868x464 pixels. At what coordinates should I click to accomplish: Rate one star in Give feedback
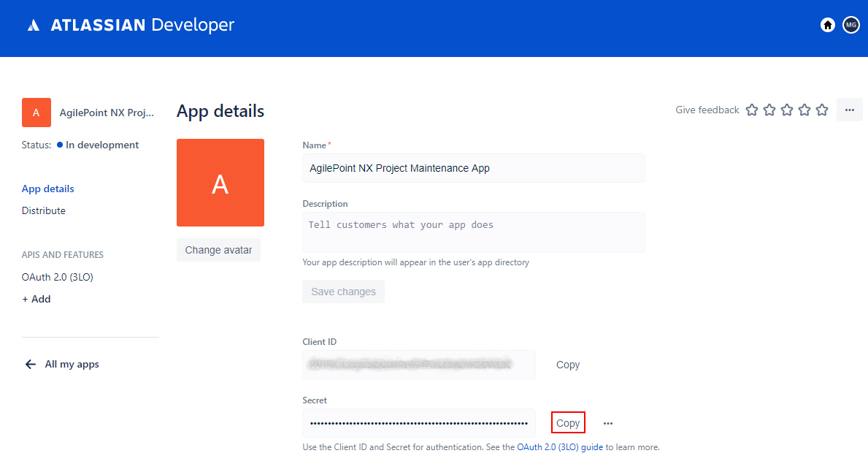tap(752, 110)
